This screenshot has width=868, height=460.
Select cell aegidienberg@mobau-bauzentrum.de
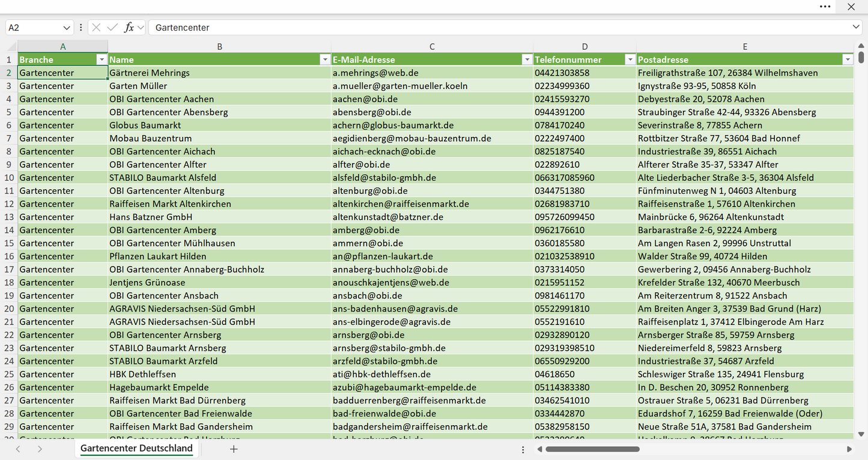[432, 138]
